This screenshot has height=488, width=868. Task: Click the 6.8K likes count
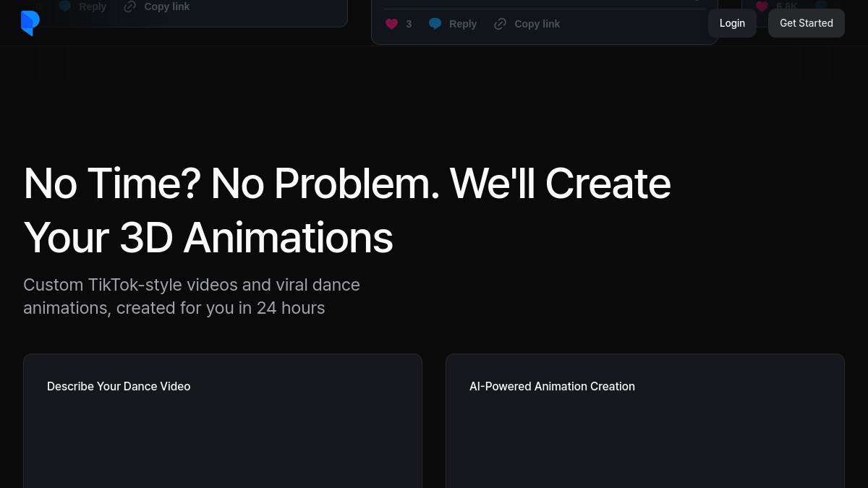787,7
